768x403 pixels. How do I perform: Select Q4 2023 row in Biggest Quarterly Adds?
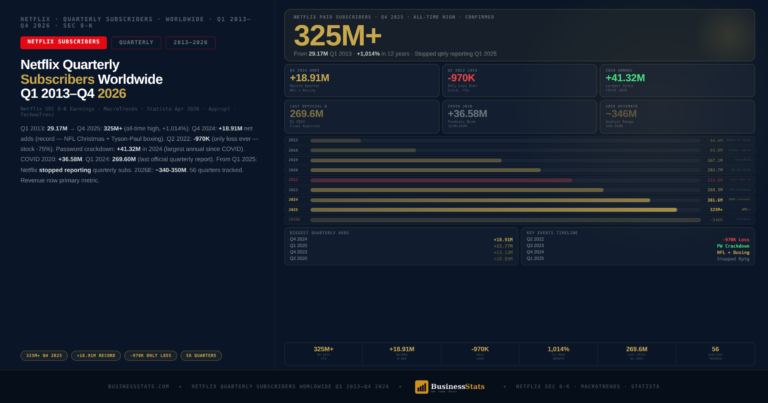(x=401, y=252)
